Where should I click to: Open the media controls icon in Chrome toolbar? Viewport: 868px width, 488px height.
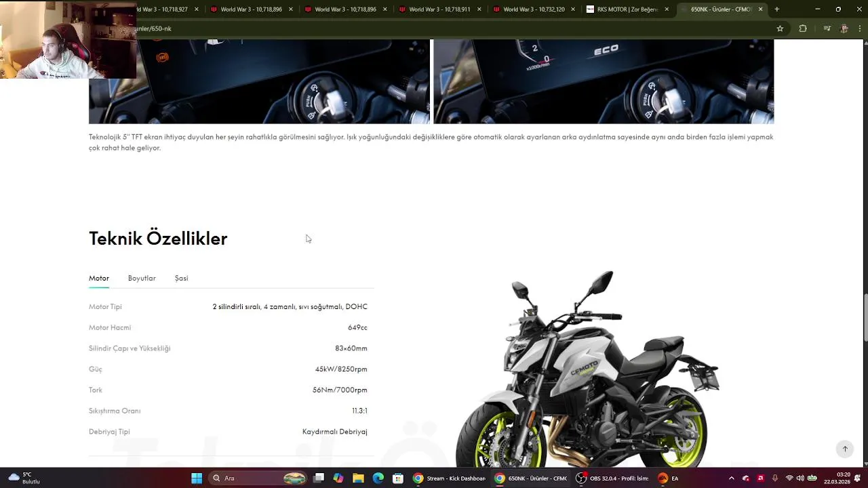coord(827,28)
